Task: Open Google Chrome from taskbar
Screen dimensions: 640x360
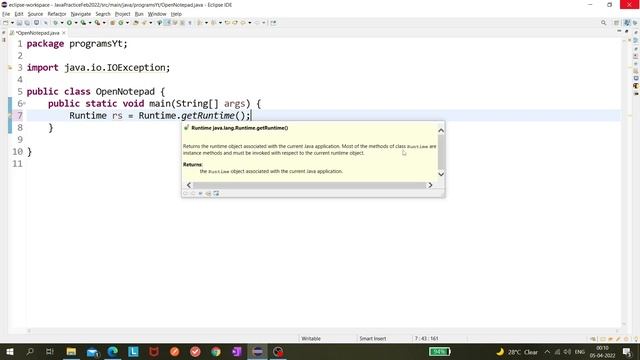Action: tap(216, 352)
